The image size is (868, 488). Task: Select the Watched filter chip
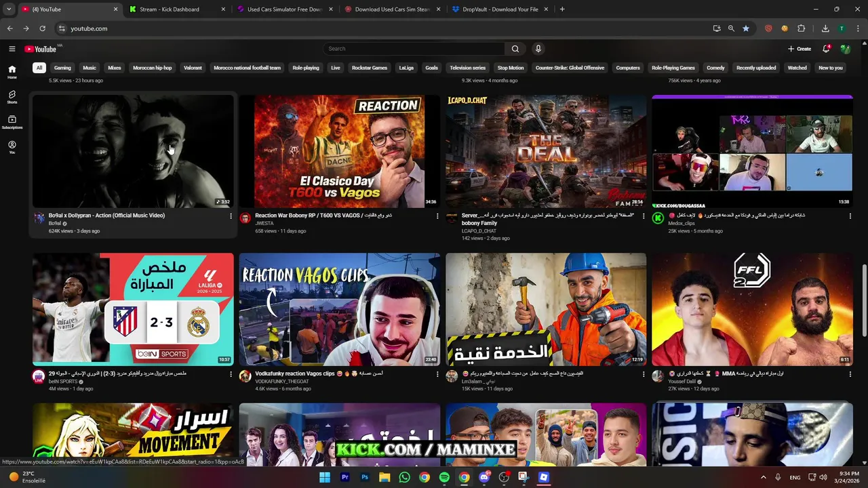(797, 68)
